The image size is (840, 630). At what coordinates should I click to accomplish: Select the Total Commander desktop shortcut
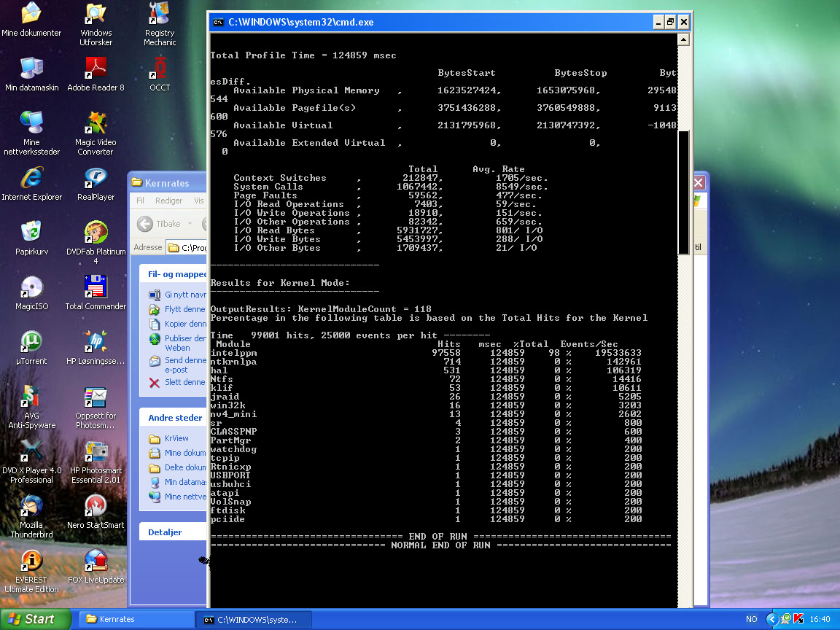click(96, 287)
